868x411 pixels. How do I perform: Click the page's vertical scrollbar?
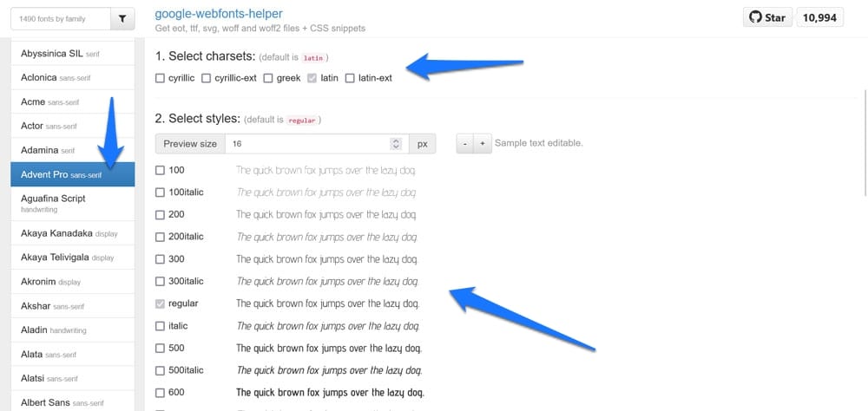tap(865, 139)
